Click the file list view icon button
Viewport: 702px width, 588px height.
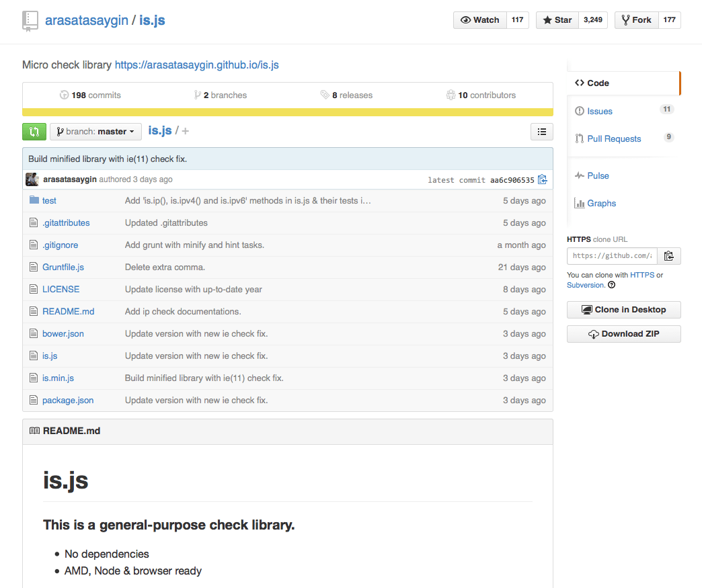(542, 132)
